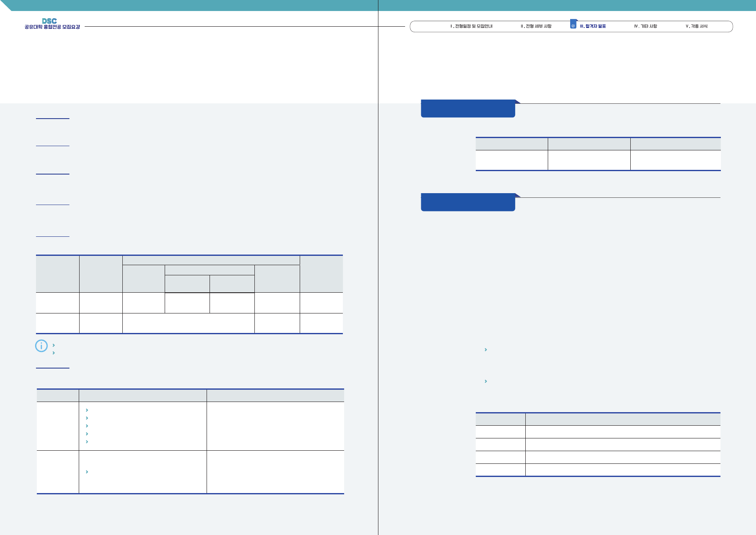Click the lone chevron in bottom-left table's last row
The height and width of the screenshot is (535, 756).
[x=87, y=472]
